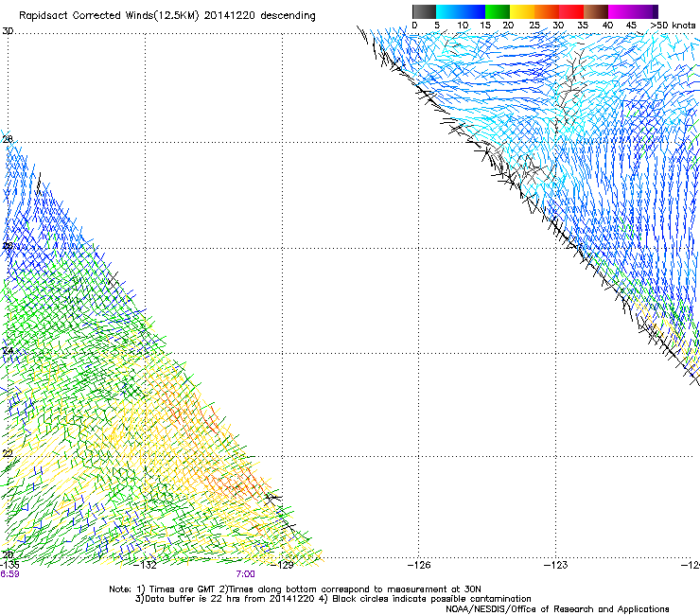The image size is (700, 615).
Task: Click the latitude label "28"
Action: 8,139
